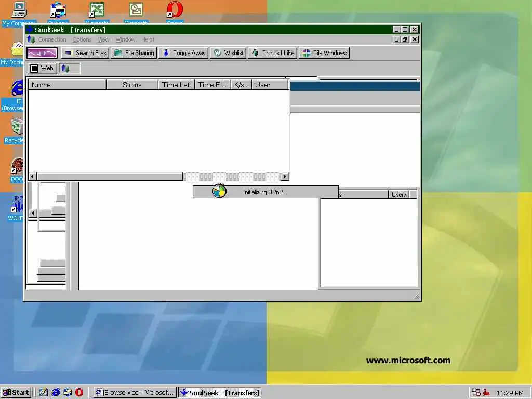
Task: Open the Microsoft Excel desktop shortcut
Action: coord(97,13)
